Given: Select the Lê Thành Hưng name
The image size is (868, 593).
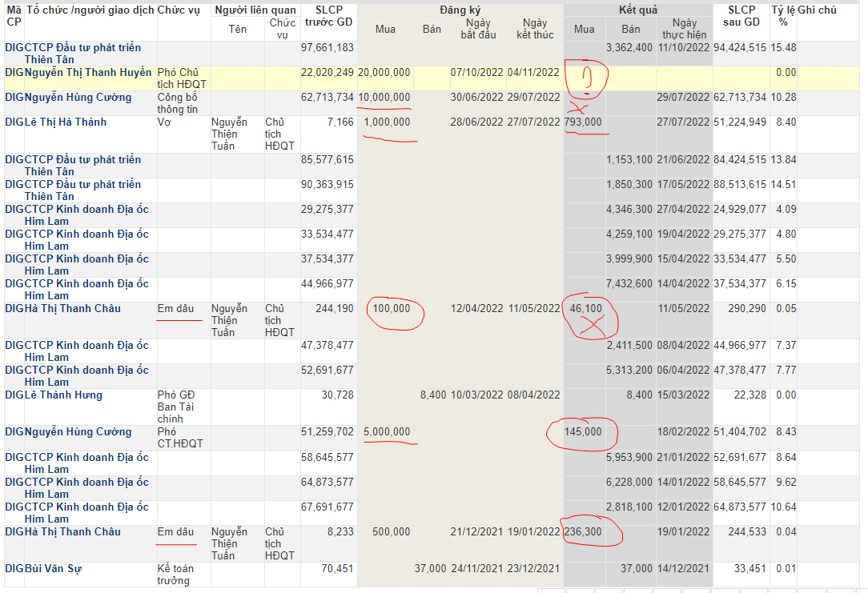Looking at the screenshot, I should [63, 395].
